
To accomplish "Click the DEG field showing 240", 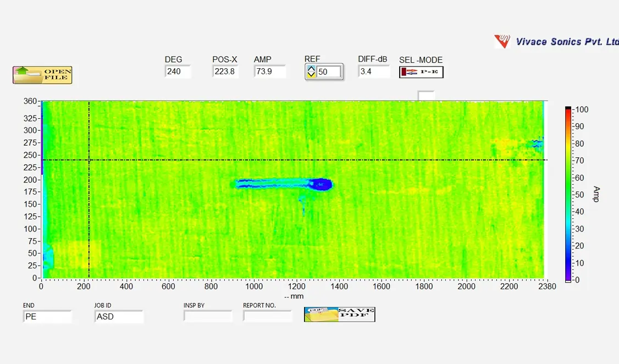I will (x=178, y=71).
